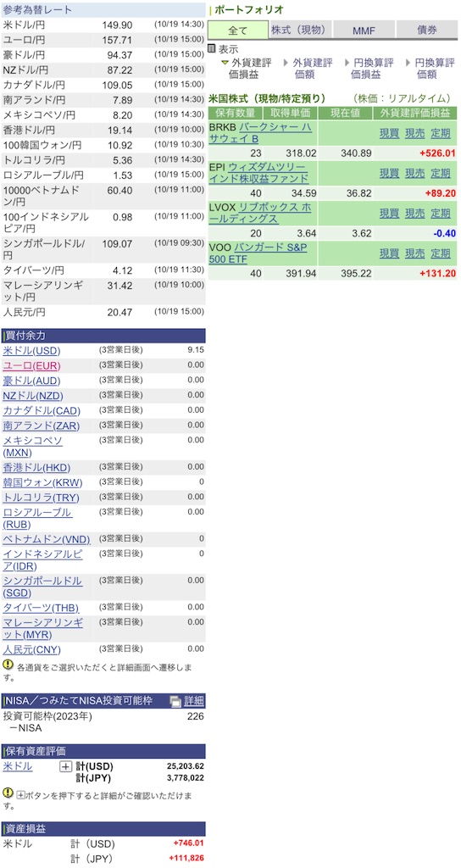Screen dimensions: 461x868
Task: Open トルコリラ(TRY) buying power details
Action: tap(40, 497)
